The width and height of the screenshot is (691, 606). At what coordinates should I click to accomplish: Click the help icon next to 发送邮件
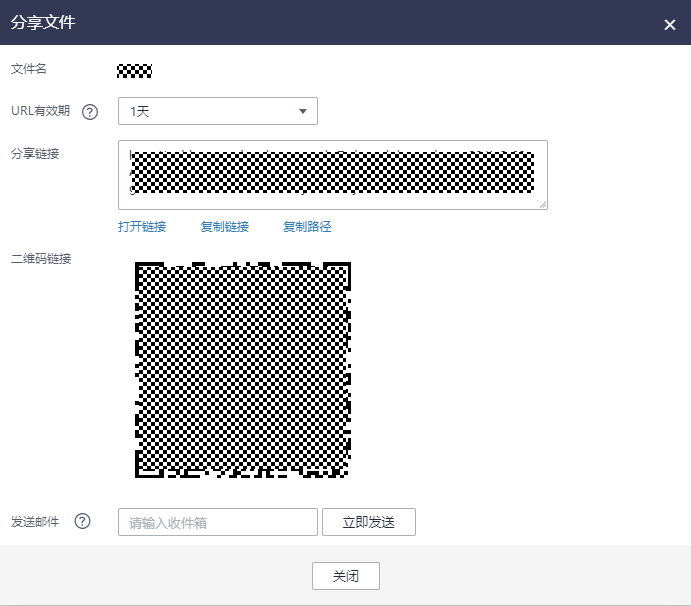[x=82, y=521]
